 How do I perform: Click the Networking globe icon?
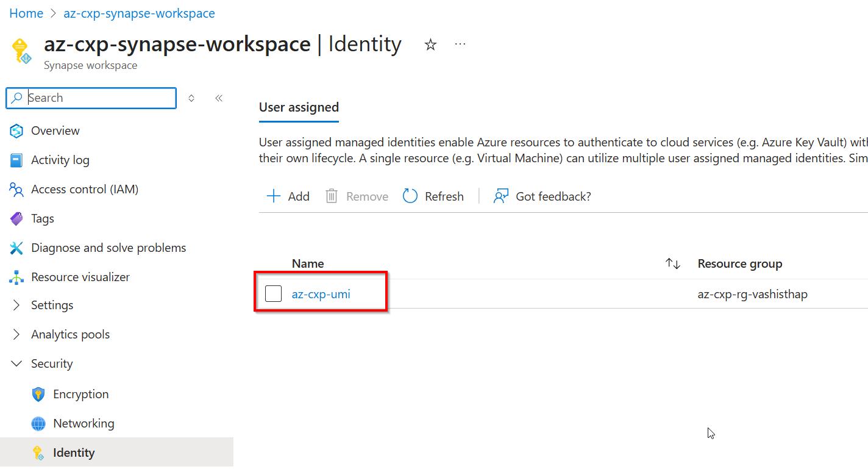(x=38, y=424)
